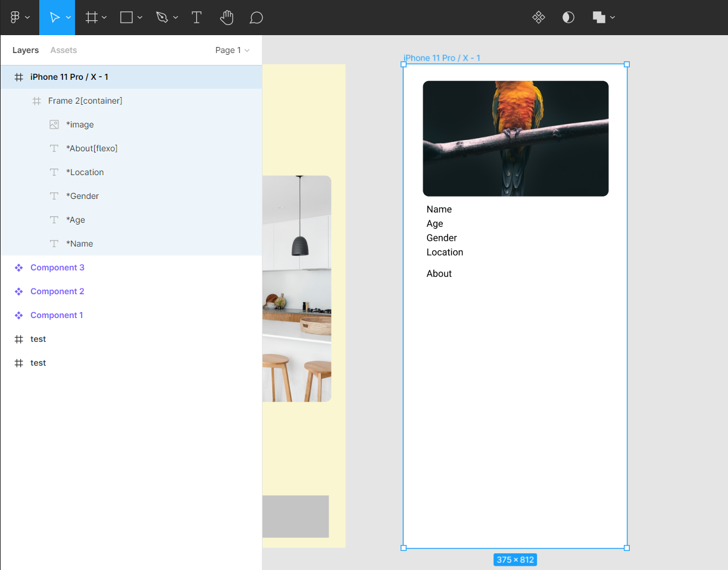Select the *Location layer
This screenshot has width=728, height=570.
click(131, 172)
